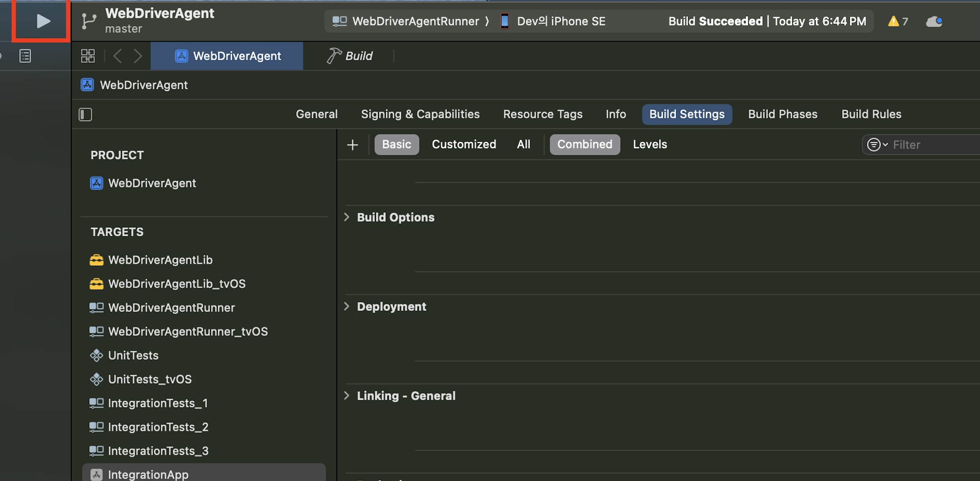Toggle the project targets sidebar icon
The height and width of the screenshot is (481, 980).
[85, 114]
